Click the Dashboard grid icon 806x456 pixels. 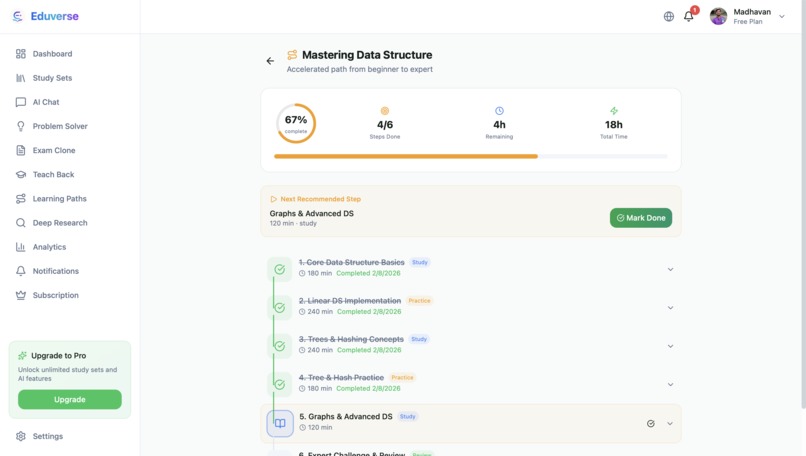[x=21, y=53]
